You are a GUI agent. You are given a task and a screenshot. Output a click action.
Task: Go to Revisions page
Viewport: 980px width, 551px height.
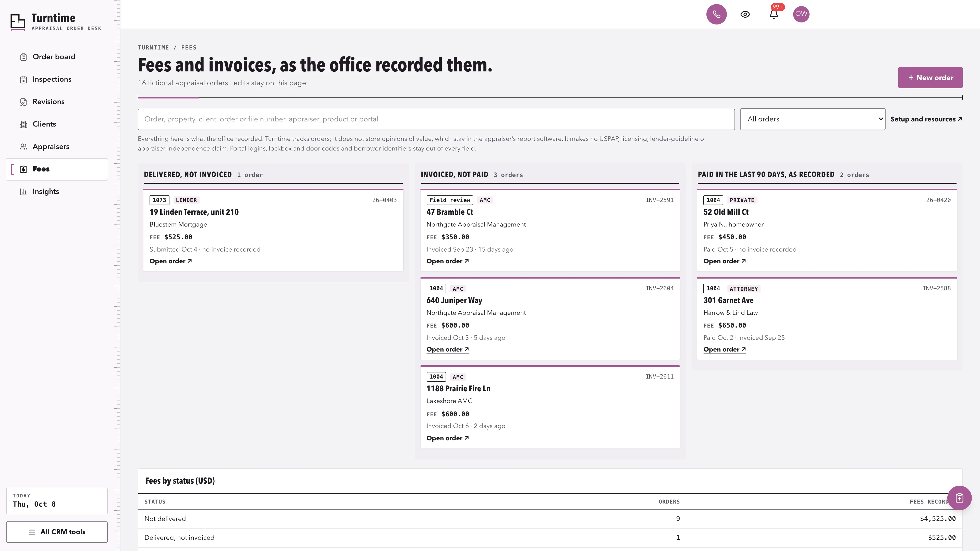tap(57, 102)
